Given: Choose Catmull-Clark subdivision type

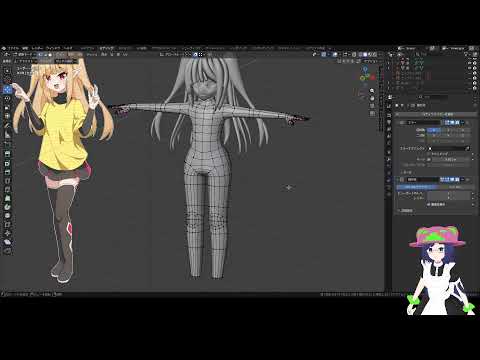Looking at the screenshot, I should point(418,187).
